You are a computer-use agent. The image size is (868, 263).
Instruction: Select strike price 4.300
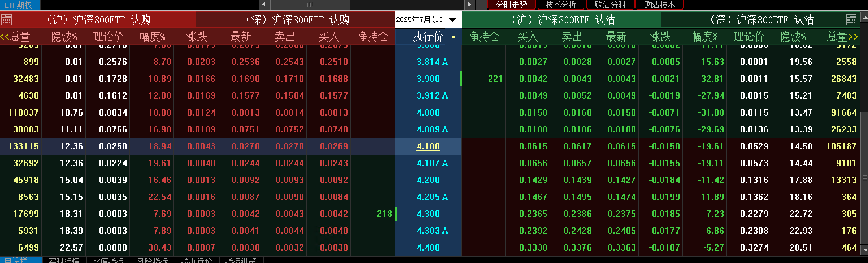pos(428,214)
